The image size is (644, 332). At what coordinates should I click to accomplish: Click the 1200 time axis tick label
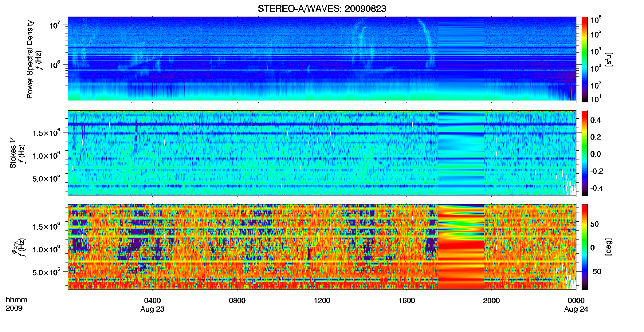[322, 301]
